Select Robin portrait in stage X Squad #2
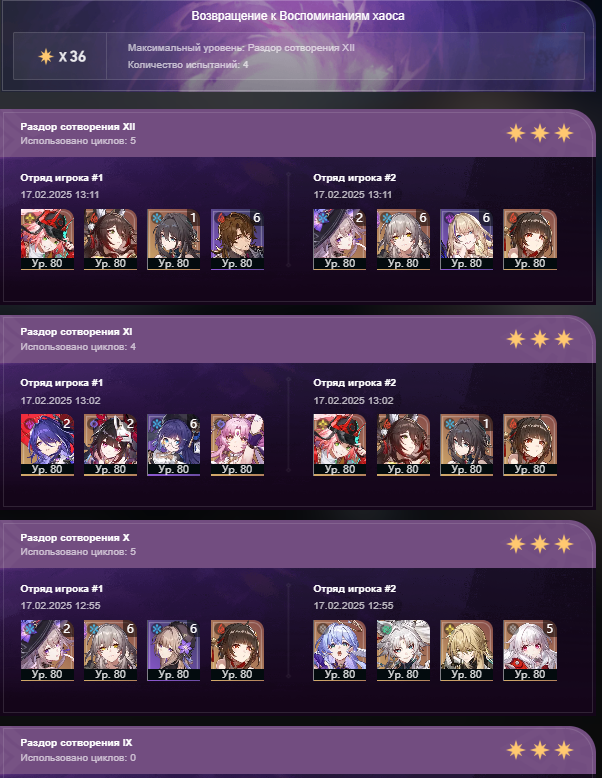This screenshot has height=778, width=602. pos(340,650)
